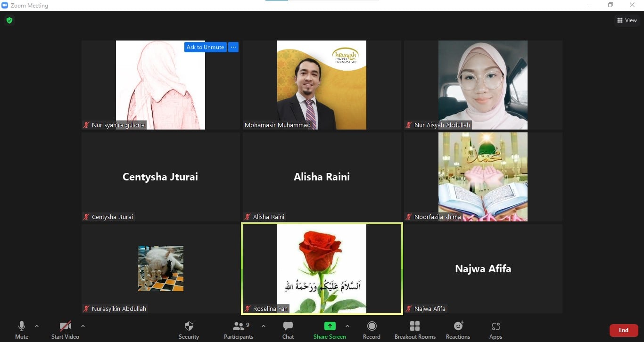Open the View layout menu
Screen dimensions: 644x342
click(627, 20)
